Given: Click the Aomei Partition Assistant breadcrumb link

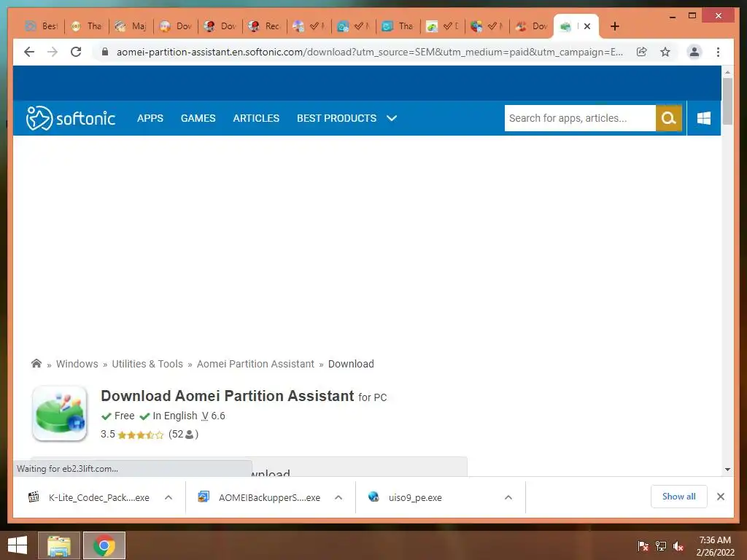Looking at the screenshot, I should click(255, 364).
